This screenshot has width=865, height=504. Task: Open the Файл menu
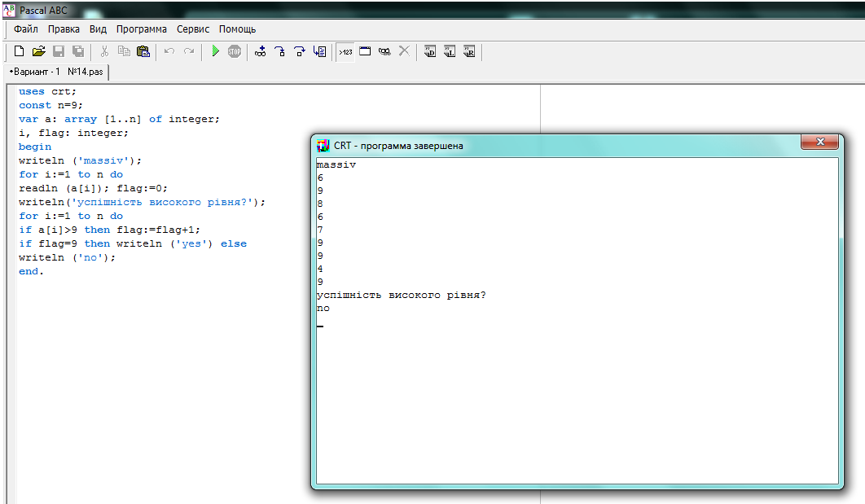26,29
